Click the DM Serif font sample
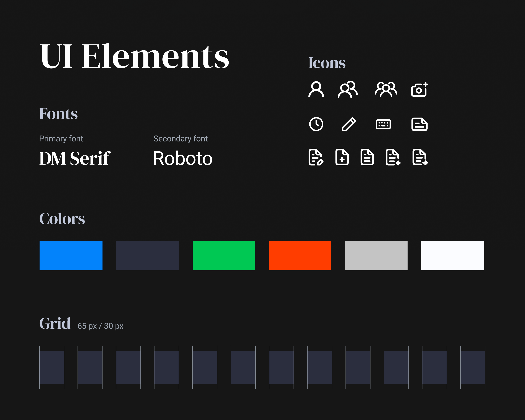 75,158
